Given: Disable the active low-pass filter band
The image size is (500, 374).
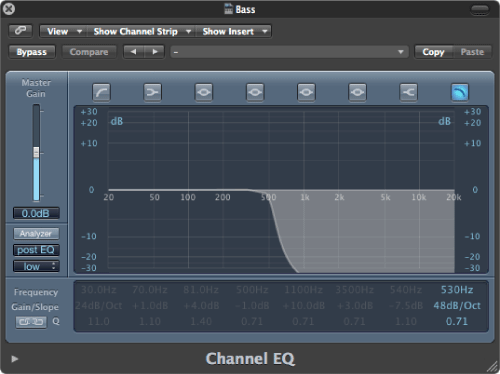Looking at the screenshot, I should tap(460, 92).
